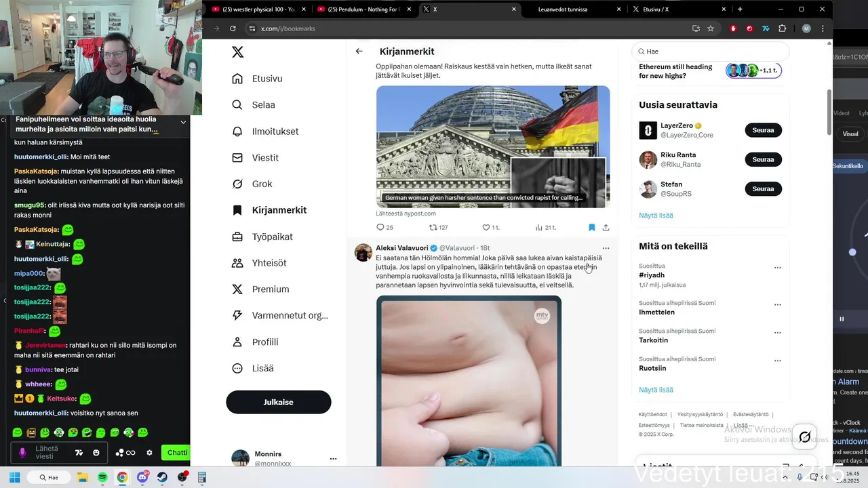Expand the pinned chat message chevron
868x488 pixels.
tap(183, 122)
